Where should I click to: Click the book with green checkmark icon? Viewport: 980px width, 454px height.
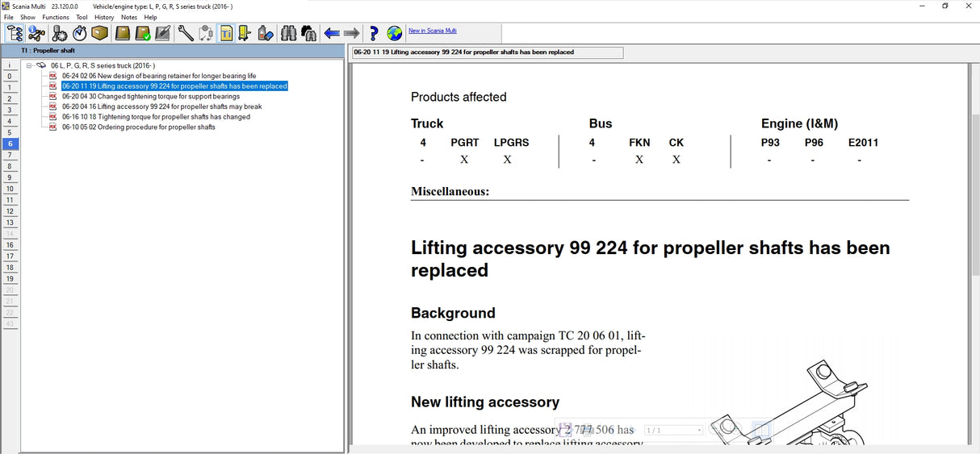click(x=142, y=33)
